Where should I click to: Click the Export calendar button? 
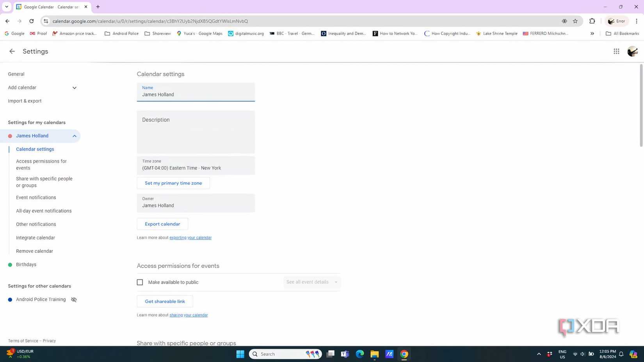[162, 224]
